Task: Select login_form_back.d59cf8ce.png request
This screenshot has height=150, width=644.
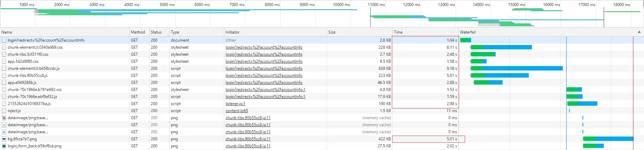Action: click(322, 146)
